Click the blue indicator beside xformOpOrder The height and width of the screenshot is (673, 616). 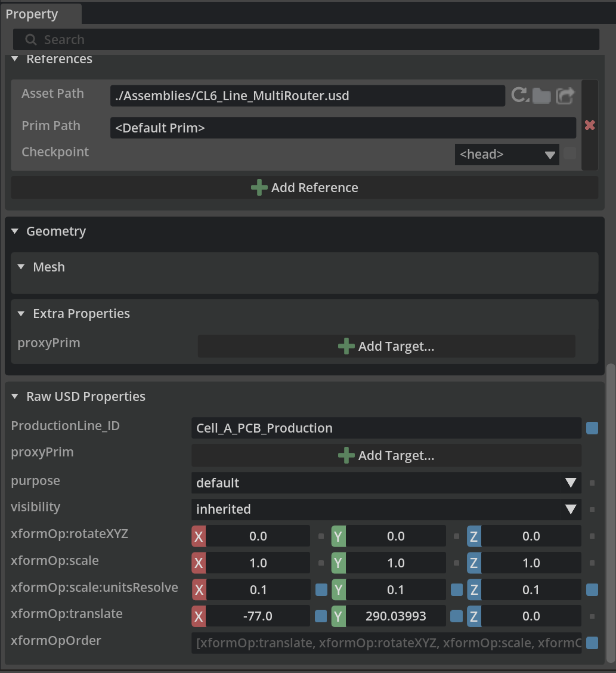[x=592, y=643]
